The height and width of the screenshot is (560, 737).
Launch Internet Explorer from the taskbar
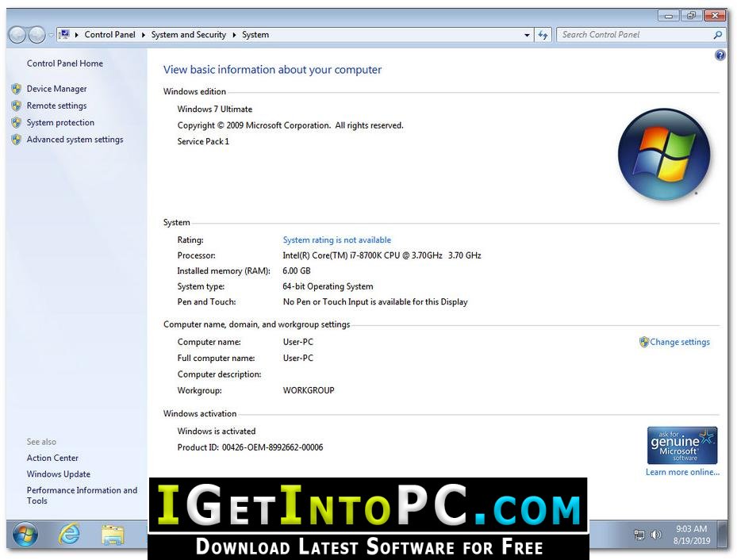[x=69, y=535]
